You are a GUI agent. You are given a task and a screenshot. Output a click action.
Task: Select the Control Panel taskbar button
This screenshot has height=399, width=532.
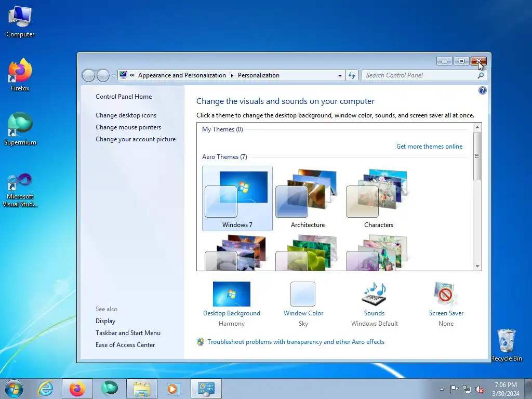[x=206, y=389]
